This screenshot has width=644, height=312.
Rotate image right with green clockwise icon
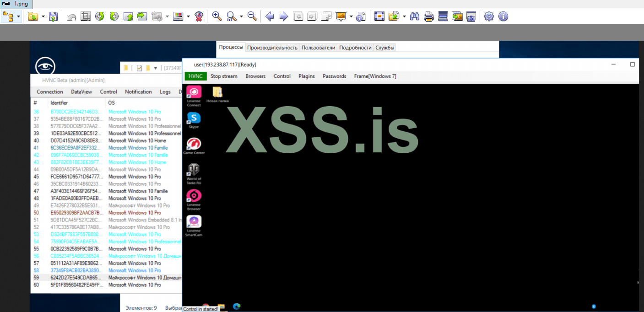pos(114,17)
